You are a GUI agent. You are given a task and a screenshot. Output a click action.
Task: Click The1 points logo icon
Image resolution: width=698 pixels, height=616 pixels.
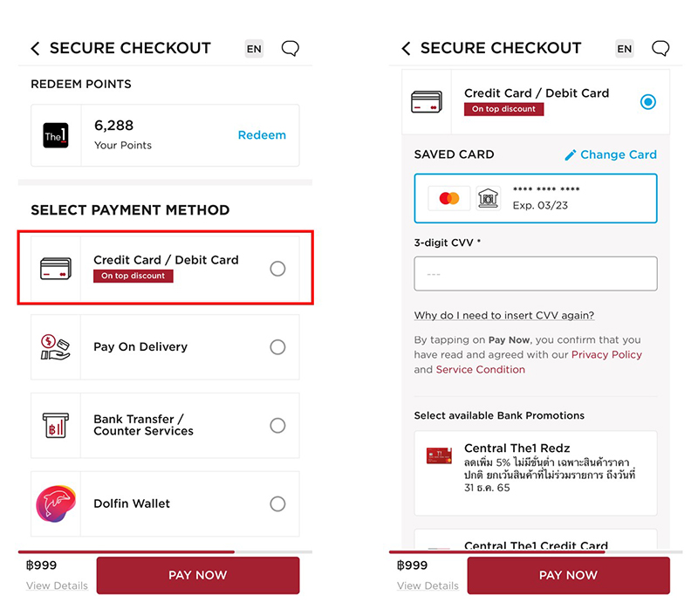[x=56, y=135]
